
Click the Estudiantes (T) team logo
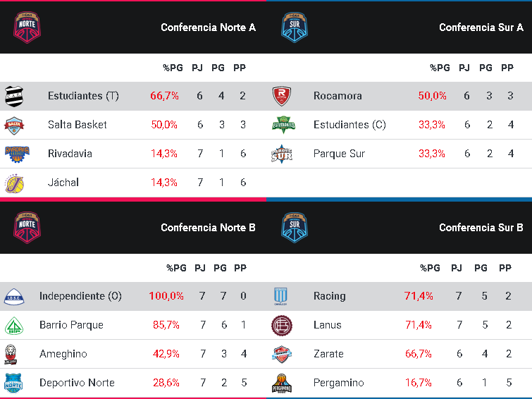point(15,96)
